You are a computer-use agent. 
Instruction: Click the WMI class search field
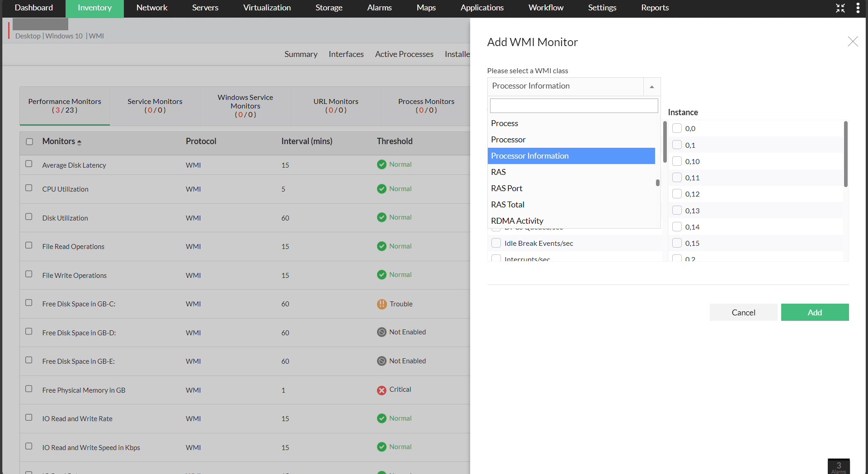click(x=574, y=106)
